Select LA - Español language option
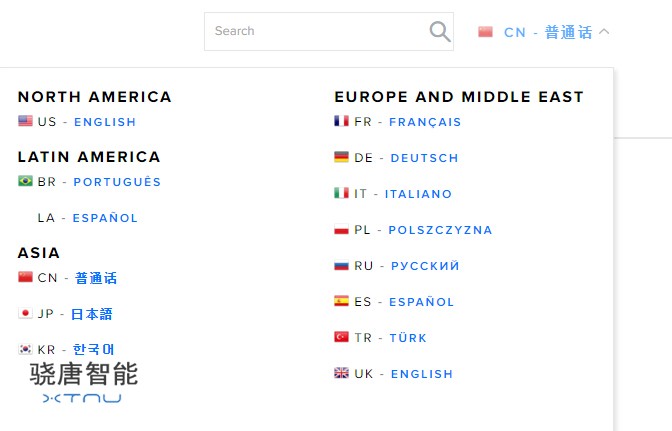This screenshot has width=672, height=431. pos(105,218)
